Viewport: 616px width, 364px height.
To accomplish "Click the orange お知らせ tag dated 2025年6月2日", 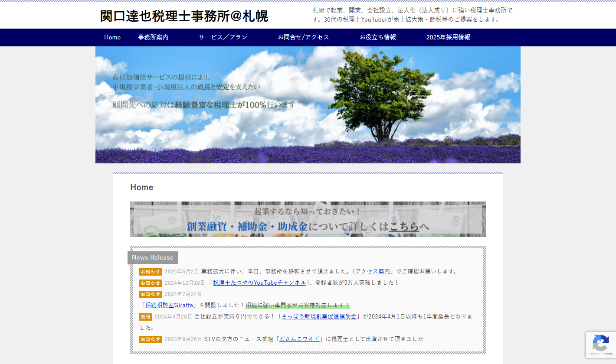I will (150, 272).
